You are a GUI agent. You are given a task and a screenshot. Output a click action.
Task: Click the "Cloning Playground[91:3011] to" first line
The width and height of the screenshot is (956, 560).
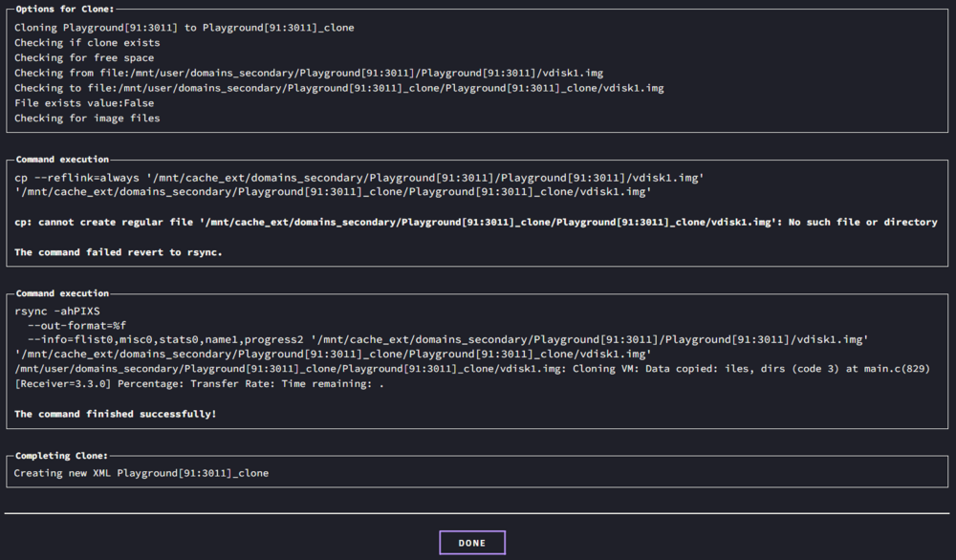click(185, 28)
